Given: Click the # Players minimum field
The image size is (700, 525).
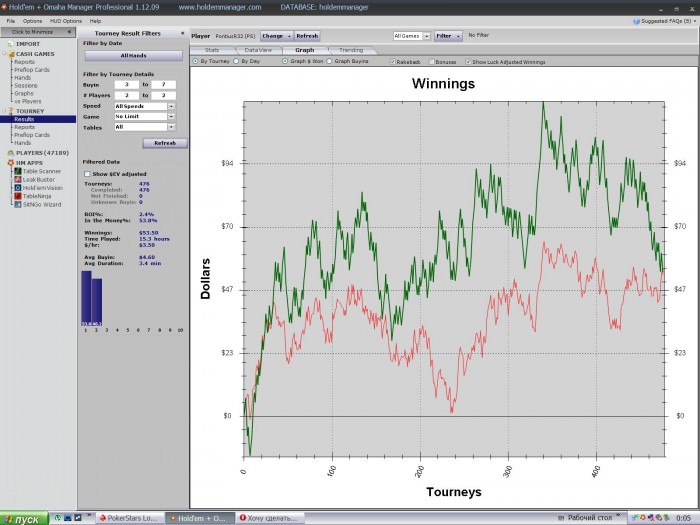Looking at the screenshot, I should tap(127, 95).
